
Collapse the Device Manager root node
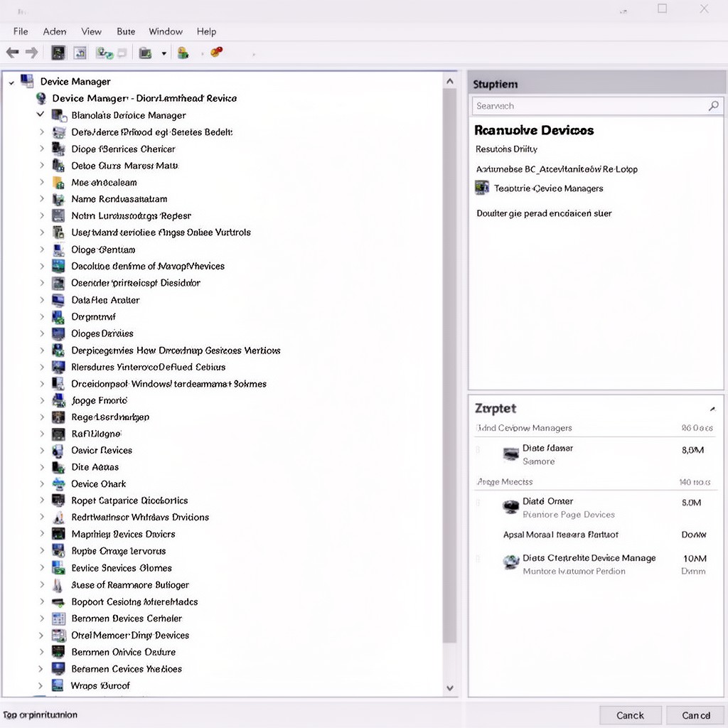[11, 82]
